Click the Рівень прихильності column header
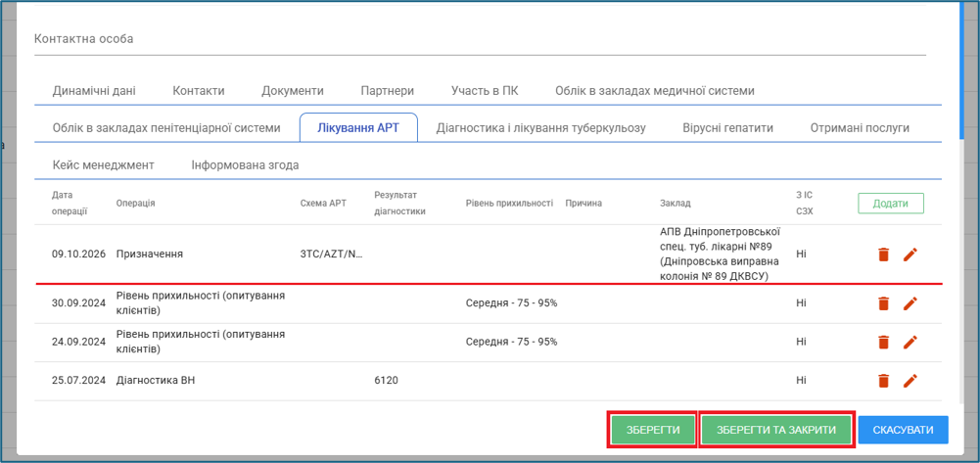The image size is (980, 463). pos(509,204)
